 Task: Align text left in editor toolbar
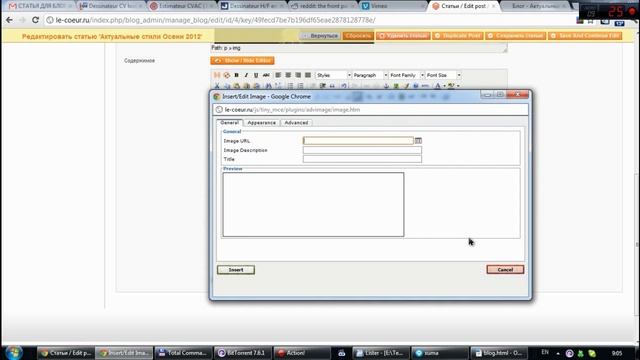tap(278, 75)
